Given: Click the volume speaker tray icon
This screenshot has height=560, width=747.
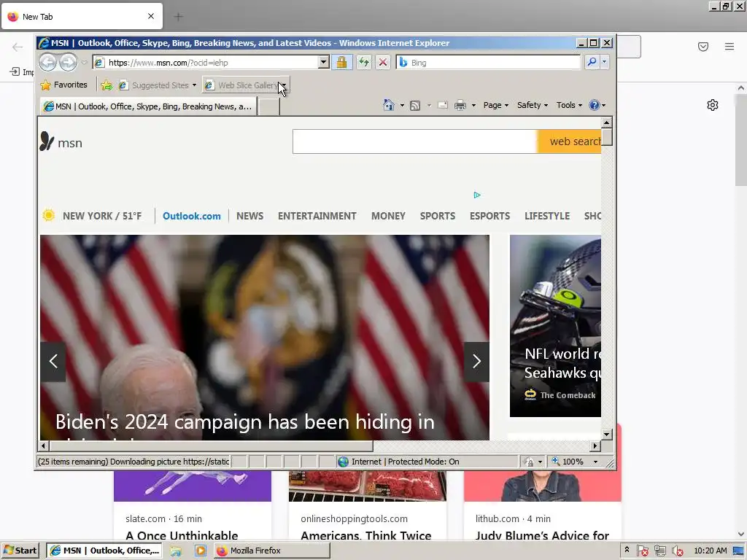Looking at the screenshot, I should [677, 551].
